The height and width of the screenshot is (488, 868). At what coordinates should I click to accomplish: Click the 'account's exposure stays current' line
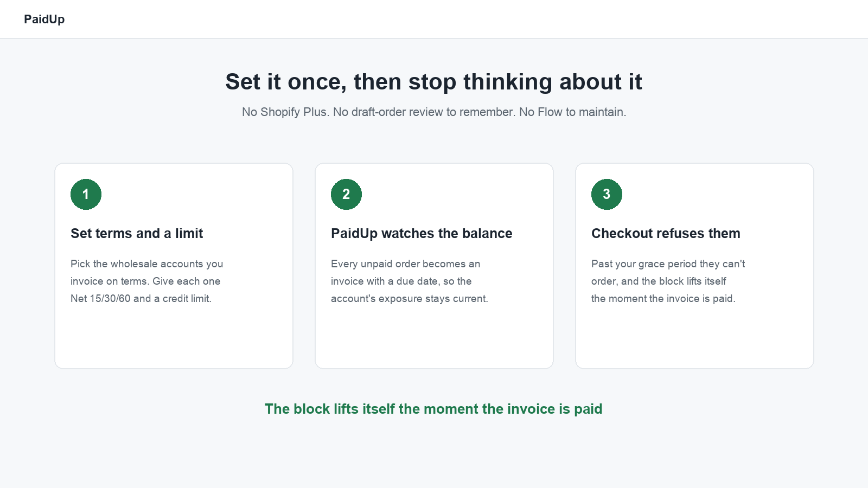[410, 298]
